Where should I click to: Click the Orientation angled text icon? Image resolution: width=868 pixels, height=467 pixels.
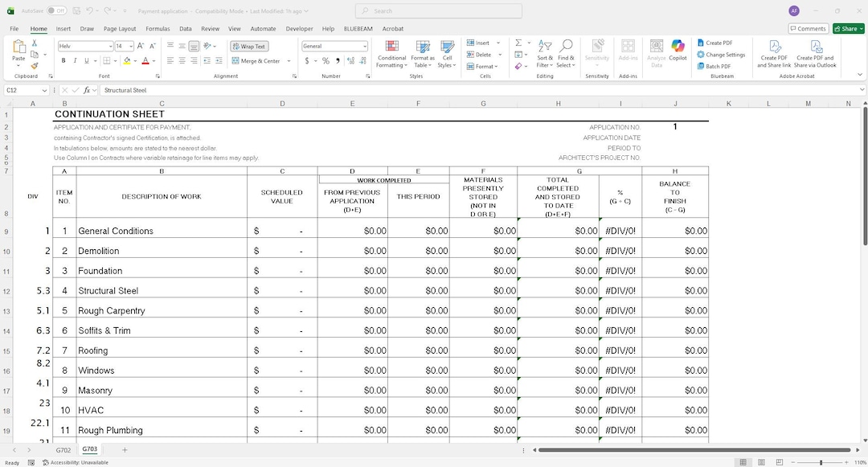[x=207, y=47]
